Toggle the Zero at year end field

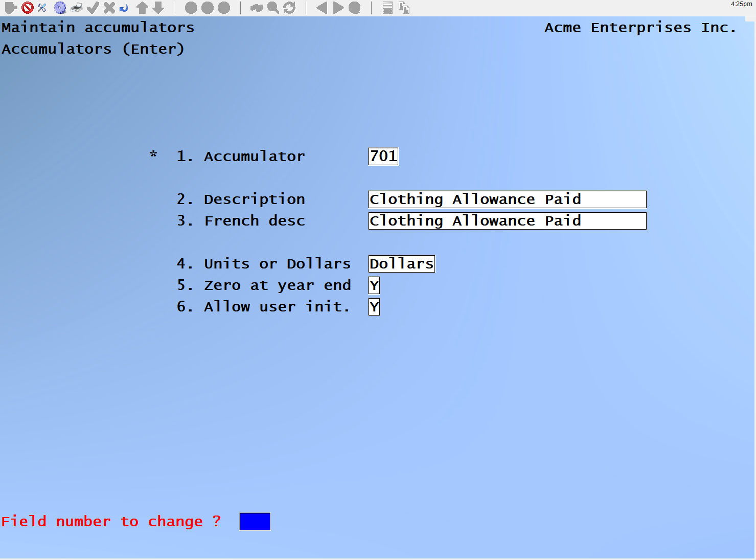(374, 285)
